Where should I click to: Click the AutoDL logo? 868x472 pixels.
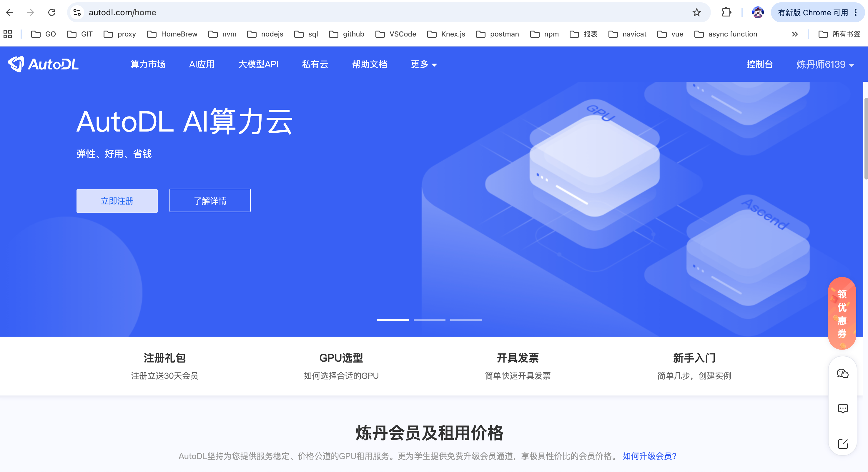(x=43, y=64)
